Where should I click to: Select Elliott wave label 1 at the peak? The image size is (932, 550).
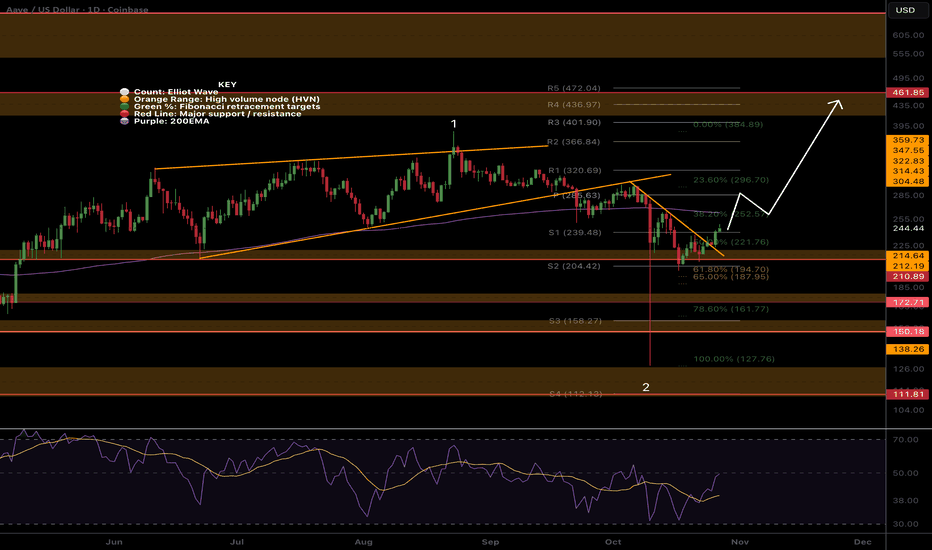[454, 124]
